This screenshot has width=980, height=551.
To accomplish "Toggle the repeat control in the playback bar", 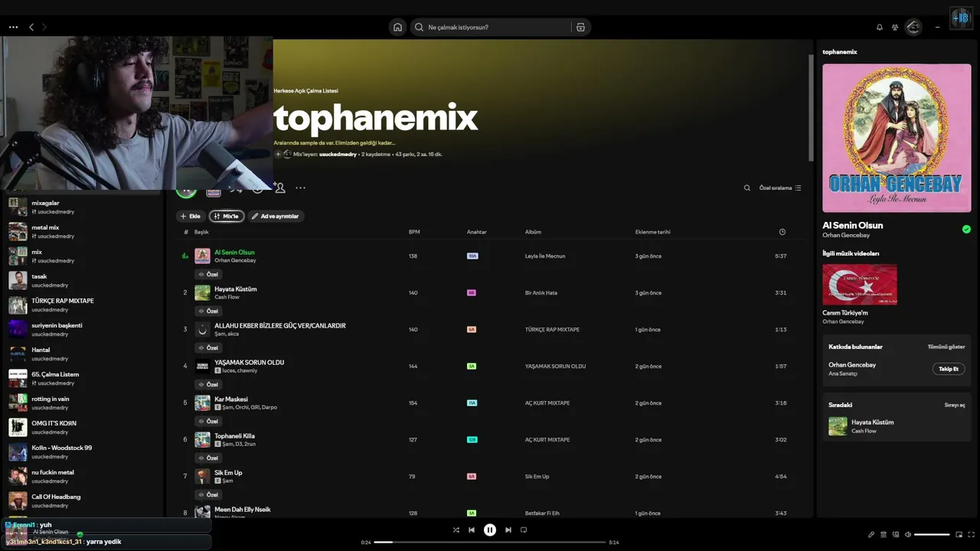I will point(524,530).
